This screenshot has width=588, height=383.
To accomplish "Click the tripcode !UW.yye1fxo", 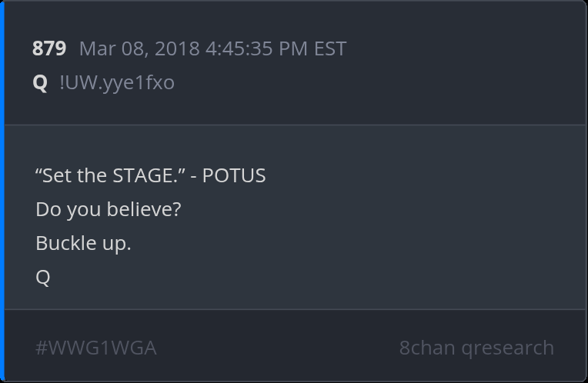I will pyautogui.click(x=117, y=82).
